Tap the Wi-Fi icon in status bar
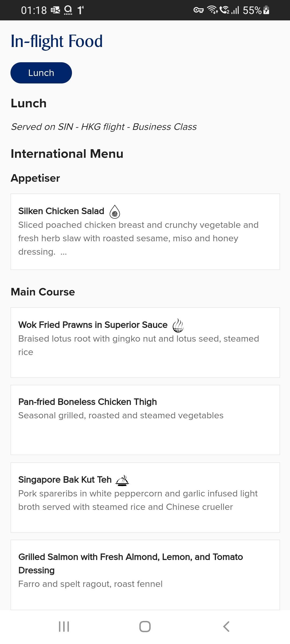 [212, 10]
